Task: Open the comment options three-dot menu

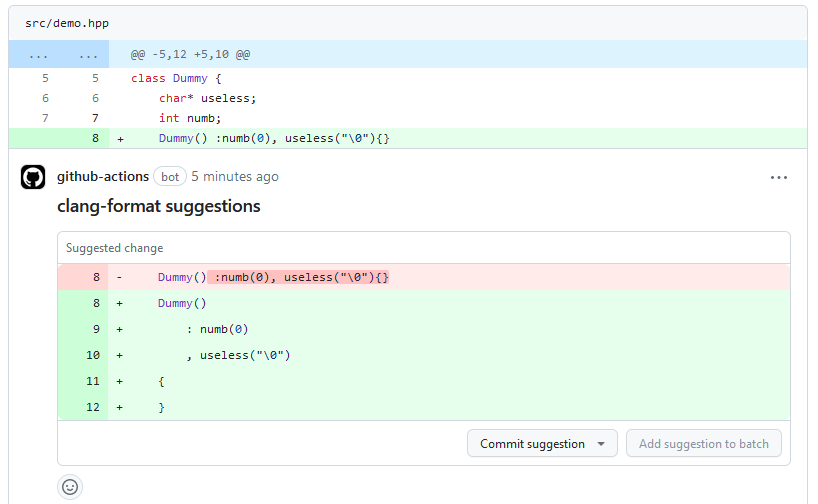Action: point(779,177)
